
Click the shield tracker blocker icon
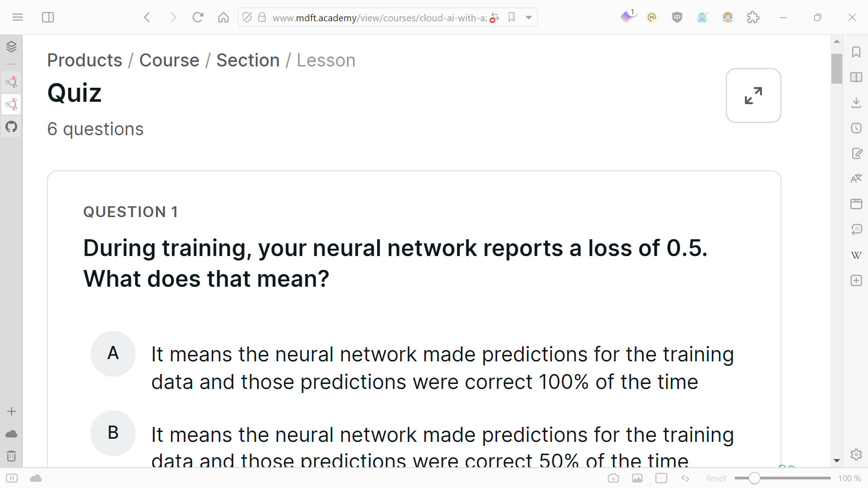pyautogui.click(x=677, y=18)
